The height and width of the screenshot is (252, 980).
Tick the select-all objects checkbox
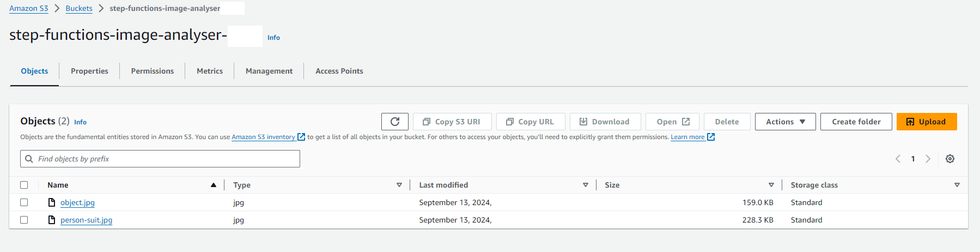[24, 185]
